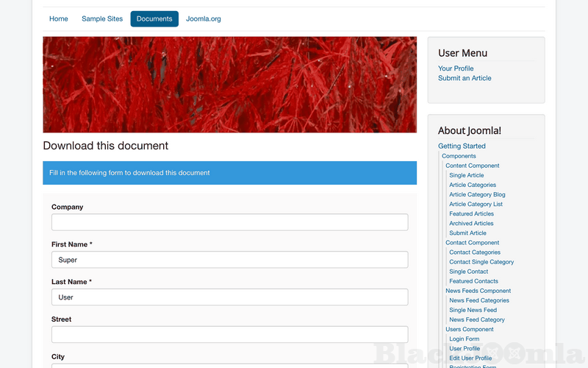Open Getting Started sidebar link
Image resolution: width=588 pixels, height=368 pixels.
[462, 146]
